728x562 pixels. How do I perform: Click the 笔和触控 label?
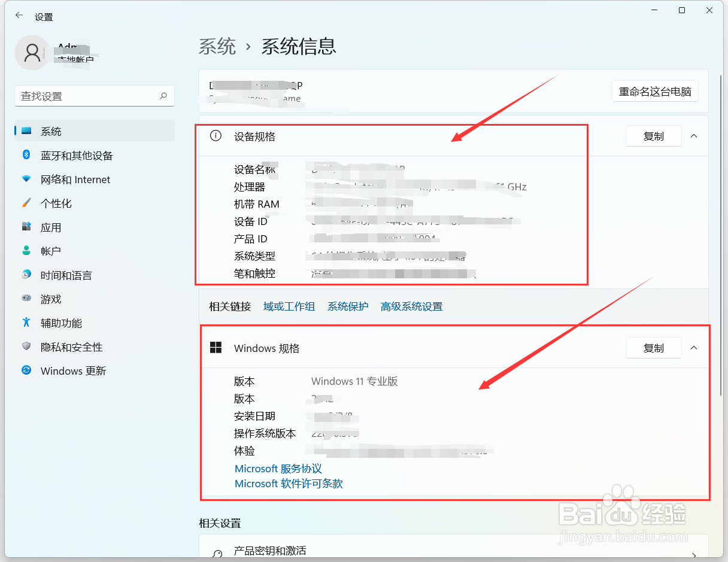tap(254, 274)
